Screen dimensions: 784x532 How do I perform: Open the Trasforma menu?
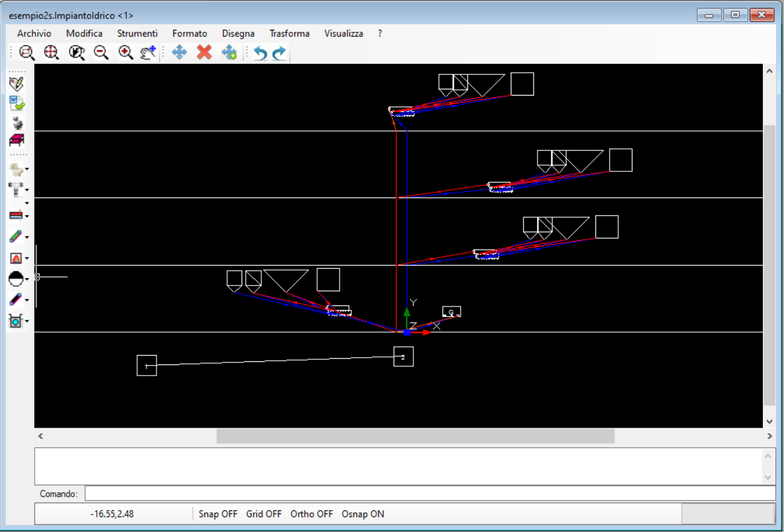pos(289,34)
